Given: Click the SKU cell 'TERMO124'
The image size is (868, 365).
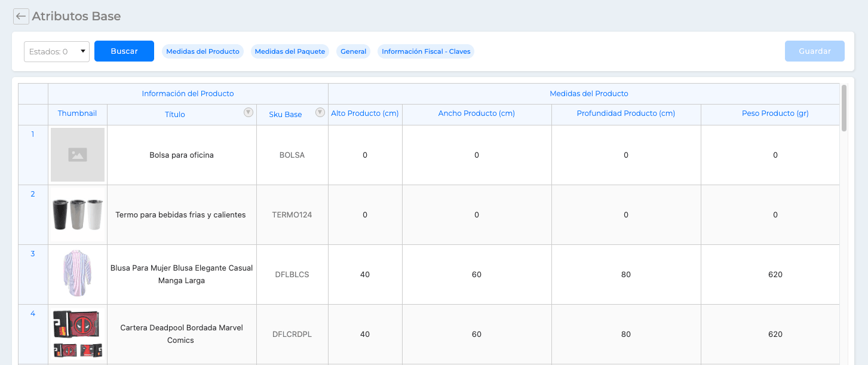Looking at the screenshot, I should tap(292, 215).
